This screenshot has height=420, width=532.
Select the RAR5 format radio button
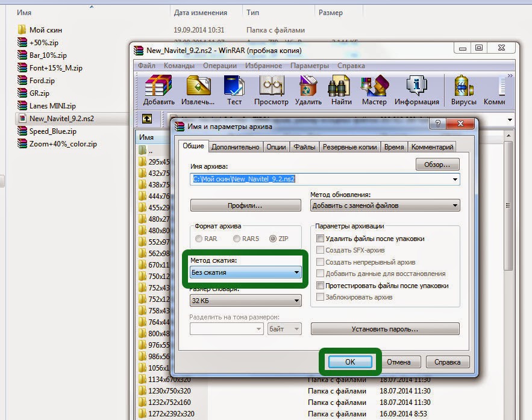[237, 239]
